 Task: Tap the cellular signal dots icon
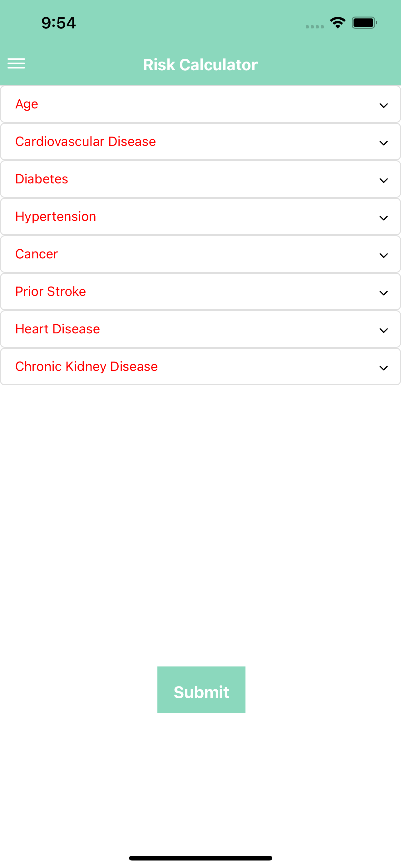tap(314, 27)
